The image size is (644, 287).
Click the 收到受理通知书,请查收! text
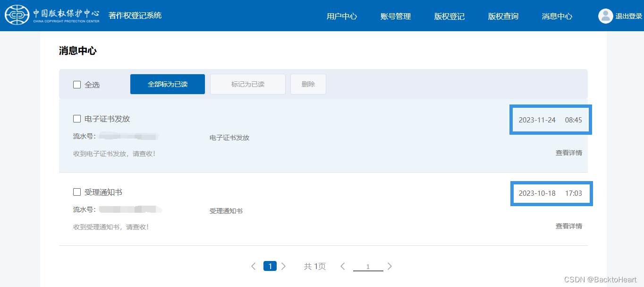click(x=111, y=227)
